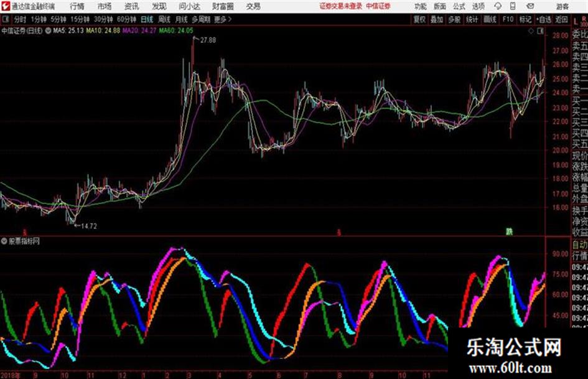Expand 更多 period options
Screen dimensions: 588x379
pyautogui.click(x=223, y=19)
